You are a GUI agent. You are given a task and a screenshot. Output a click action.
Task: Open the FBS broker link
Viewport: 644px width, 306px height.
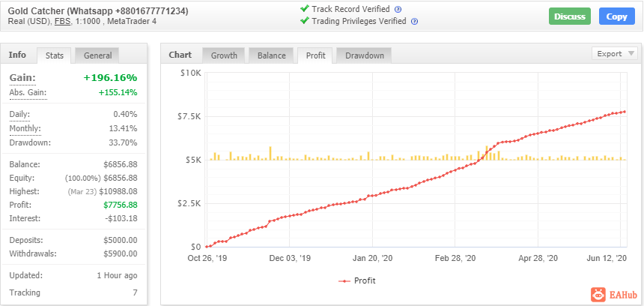63,22
